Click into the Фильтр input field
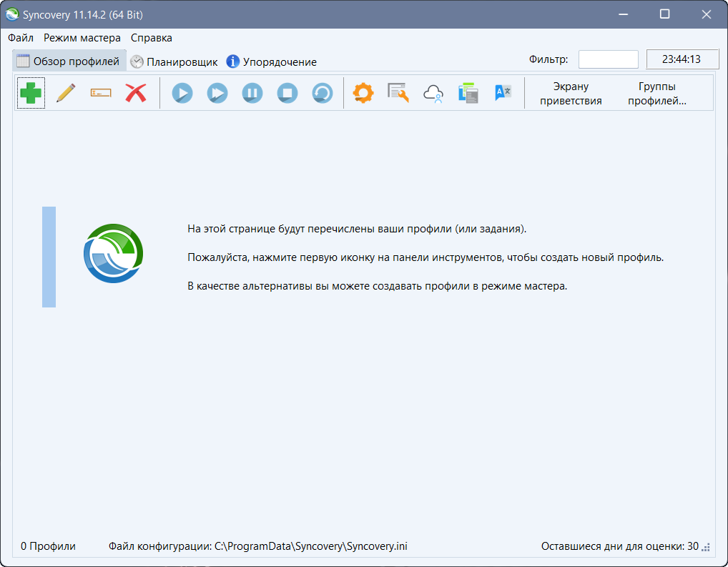 click(x=608, y=59)
